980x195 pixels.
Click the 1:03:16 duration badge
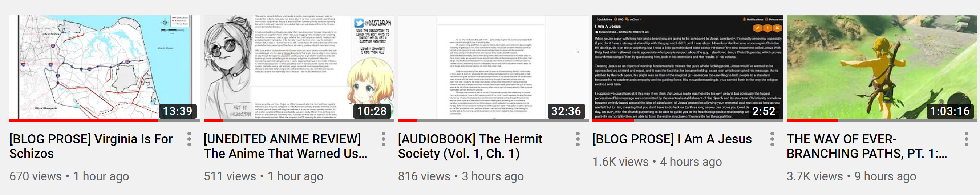(x=950, y=111)
